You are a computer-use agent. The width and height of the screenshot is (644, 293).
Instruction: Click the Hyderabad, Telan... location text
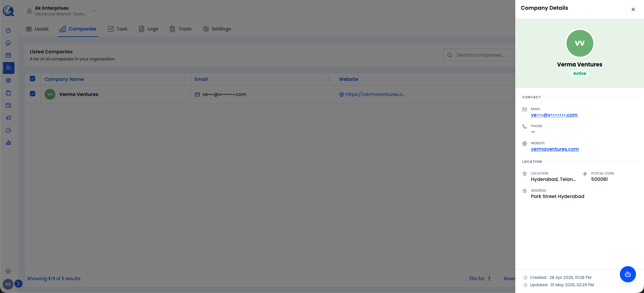coord(553,179)
